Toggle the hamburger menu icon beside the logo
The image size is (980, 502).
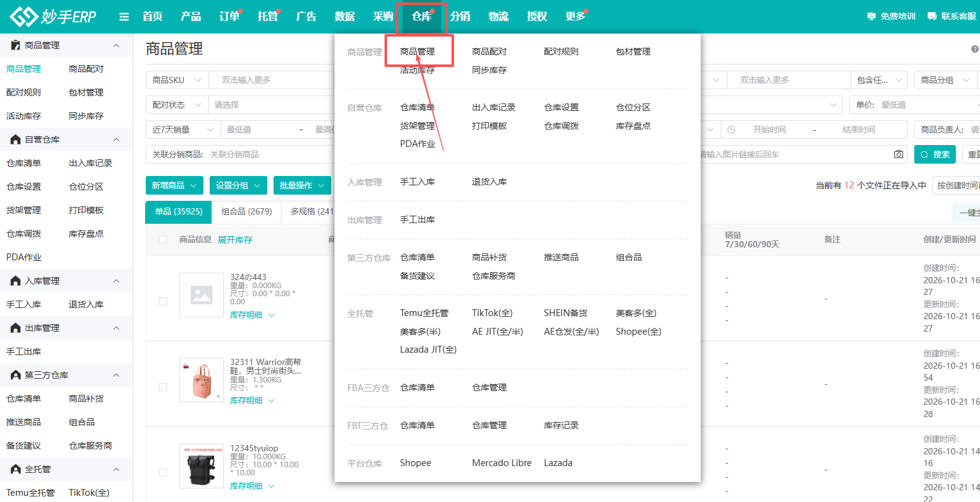[124, 17]
